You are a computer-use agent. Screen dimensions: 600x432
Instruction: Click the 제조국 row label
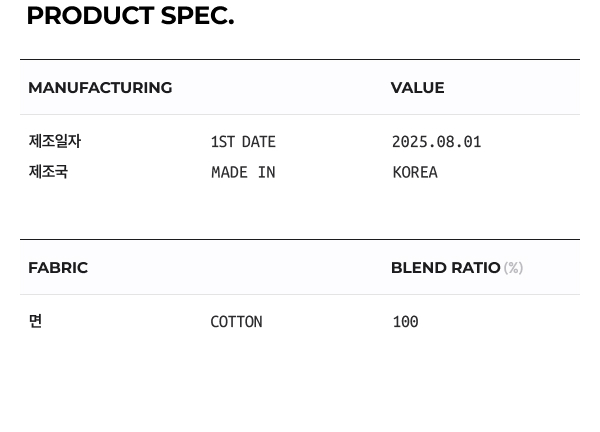point(48,172)
